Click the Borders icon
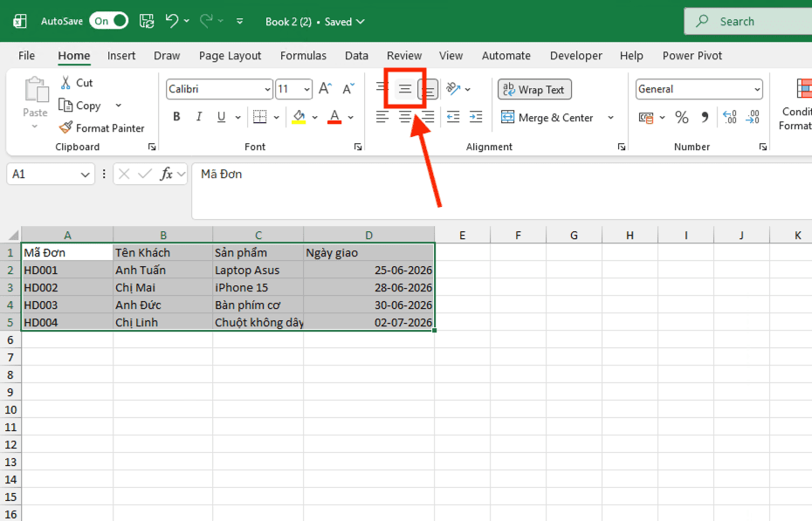The width and height of the screenshot is (812, 521). point(259,117)
